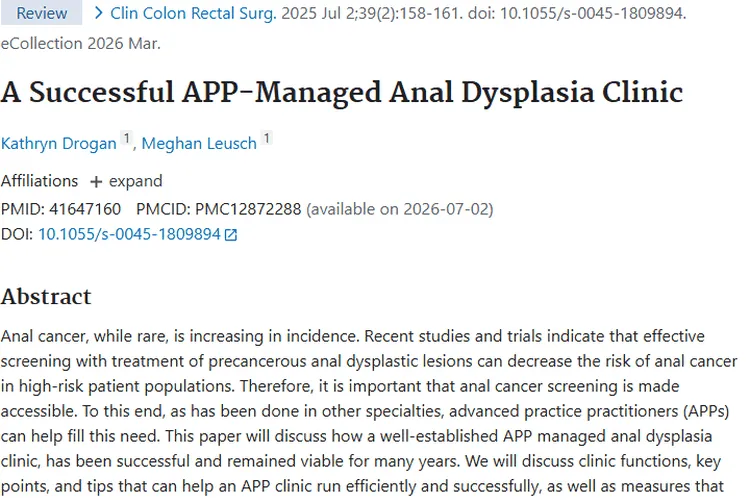Click the Abstract section heading
Screen dimensions: 750x500
tap(46, 297)
